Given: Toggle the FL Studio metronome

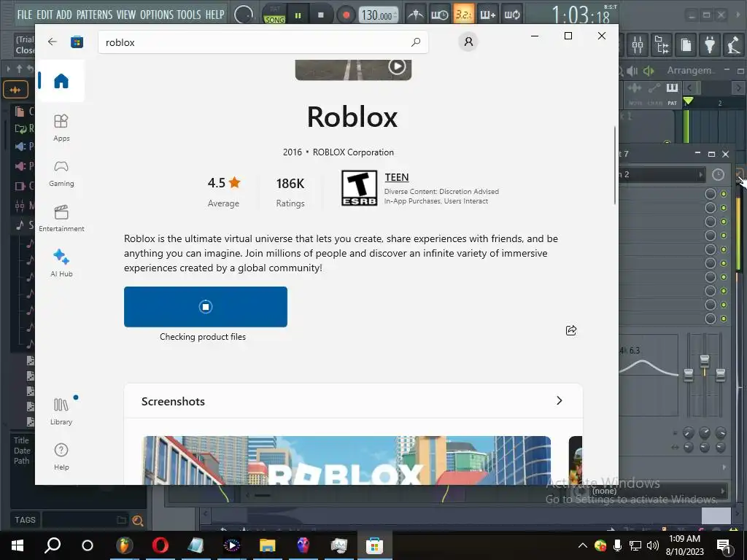Looking at the screenshot, I should 415,15.
